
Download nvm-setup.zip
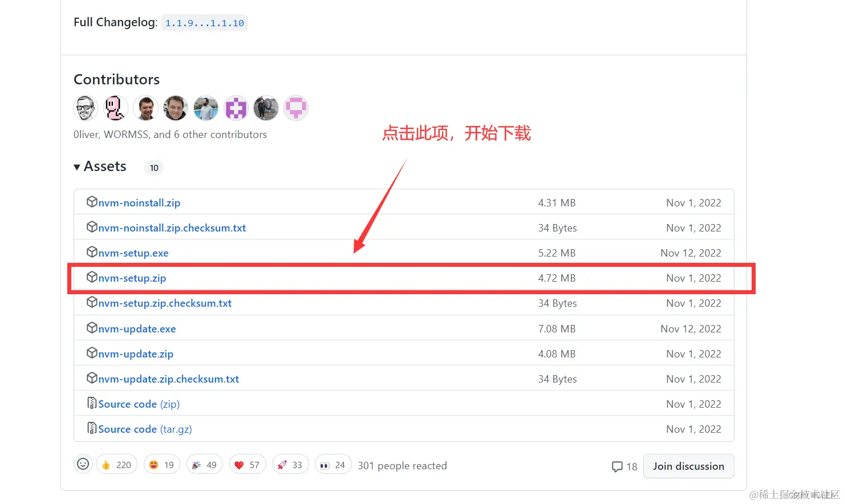(x=132, y=278)
